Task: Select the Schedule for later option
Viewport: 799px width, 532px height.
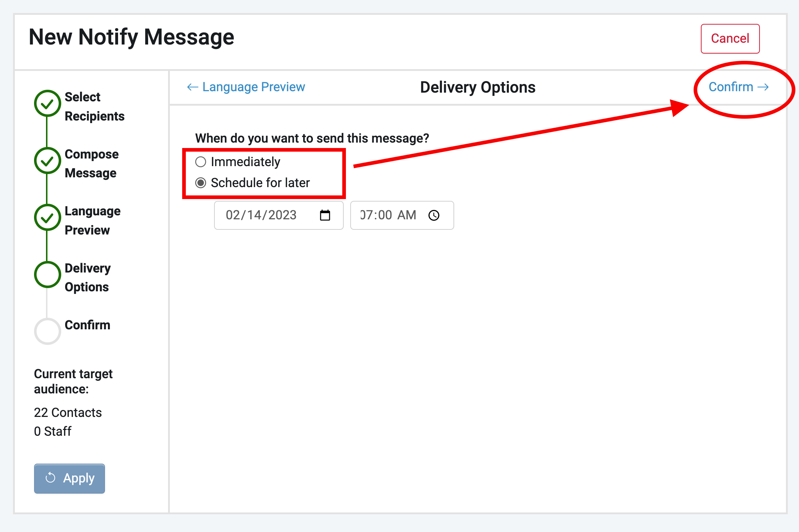Action: pos(201,183)
